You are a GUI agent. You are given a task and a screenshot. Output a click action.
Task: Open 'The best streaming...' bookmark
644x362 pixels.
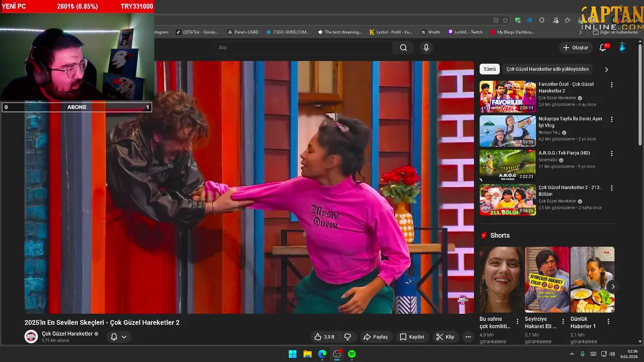340,32
